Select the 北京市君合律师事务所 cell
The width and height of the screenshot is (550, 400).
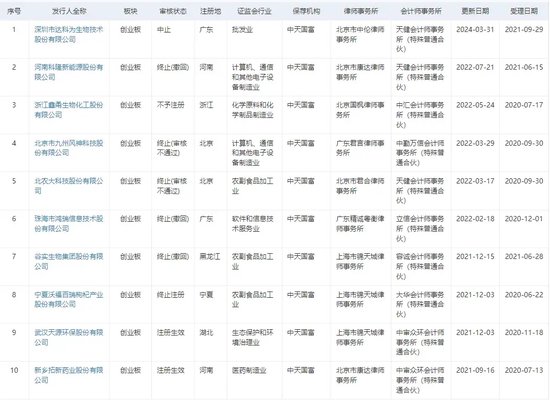360,186
